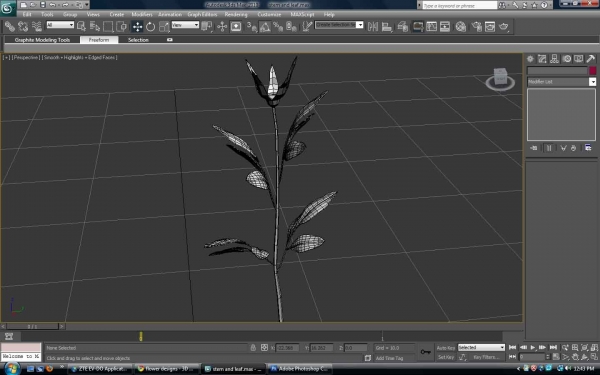The height and width of the screenshot is (375, 600).
Task: Activate the Select and Scale tool
Action: pyautogui.click(x=164, y=26)
